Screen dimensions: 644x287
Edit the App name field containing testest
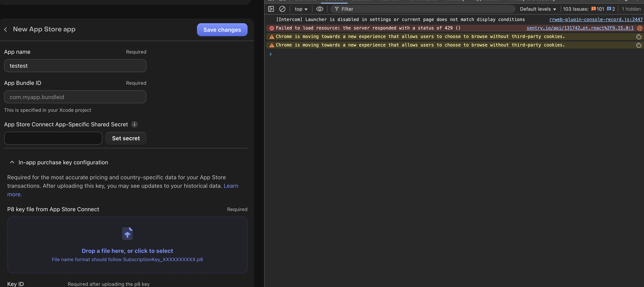(x=75, y=66)
